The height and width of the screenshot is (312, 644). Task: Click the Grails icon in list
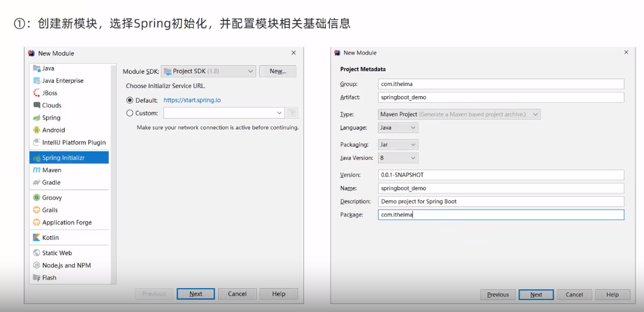click(36, 210)
